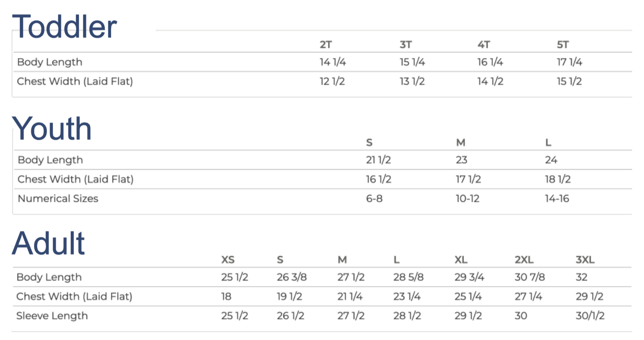This screenshot has height=340, width=644.
Task: Click the 10-12 numerical size cell
Action: click(x=467, y=198)
